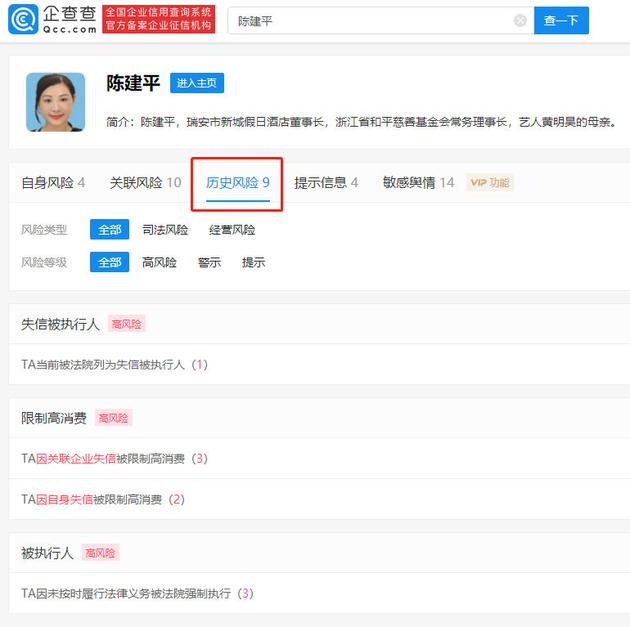Go to 提示信息 tab
The image size is (630, 627).
coord(326,183)
